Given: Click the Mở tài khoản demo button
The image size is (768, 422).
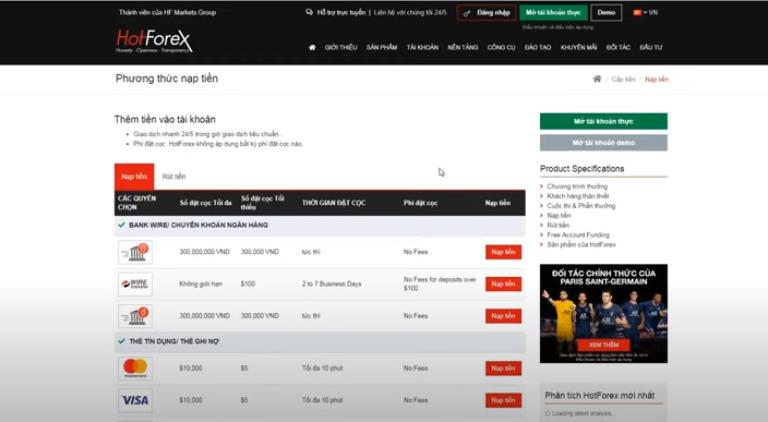Looking at the screenshot, I should (x=603, y=143).
